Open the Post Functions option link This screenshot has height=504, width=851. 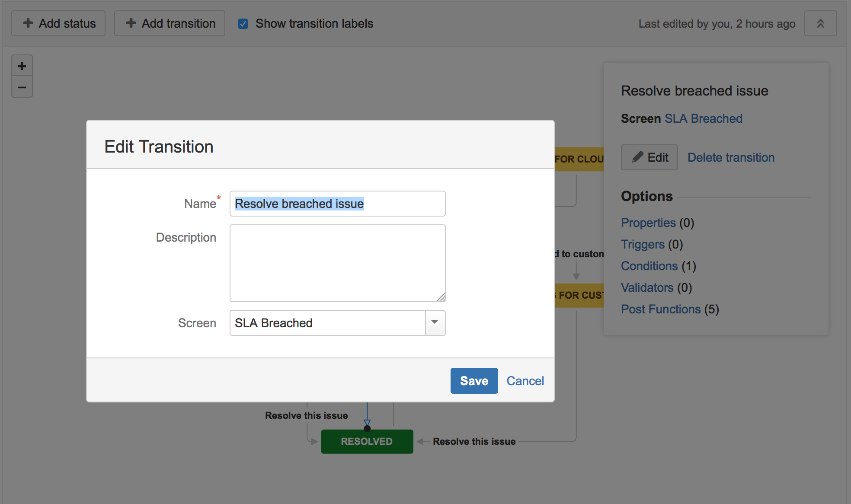pyautogui.click(x=660, y=309)
